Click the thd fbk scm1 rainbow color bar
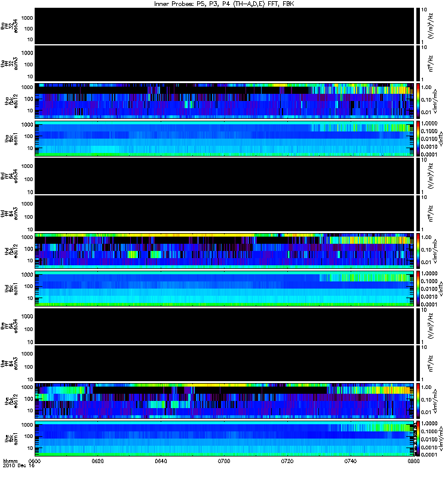Viewport: 448px width, 478px height. pyautogui.click(x=418, y=289)
